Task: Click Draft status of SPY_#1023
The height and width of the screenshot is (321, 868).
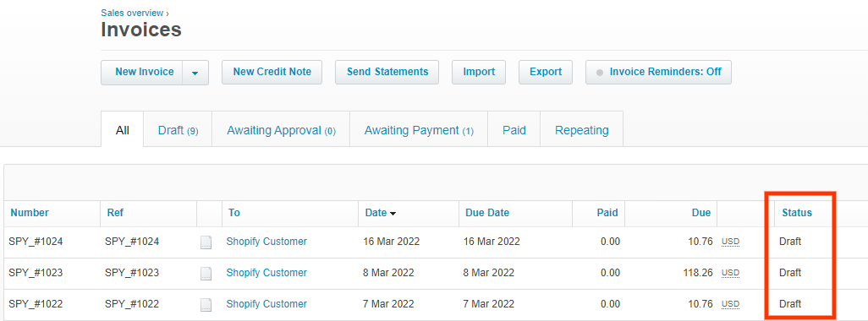Action: coord(790,272)
